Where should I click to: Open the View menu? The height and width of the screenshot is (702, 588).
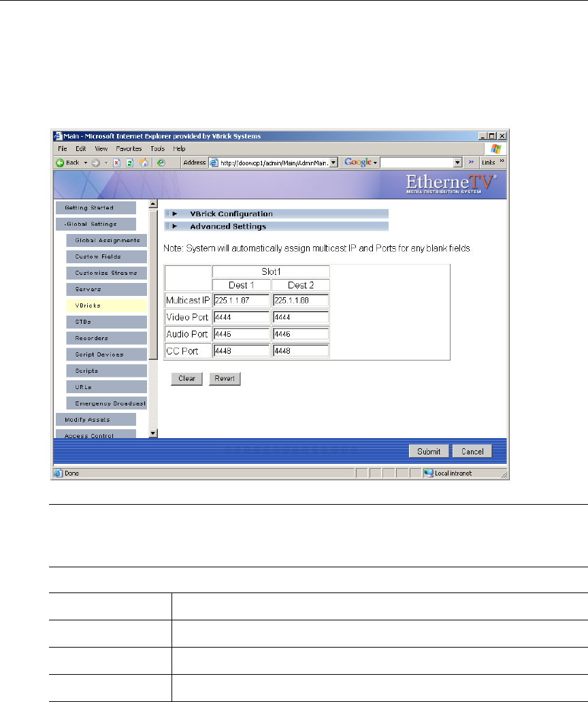(101, 149)
